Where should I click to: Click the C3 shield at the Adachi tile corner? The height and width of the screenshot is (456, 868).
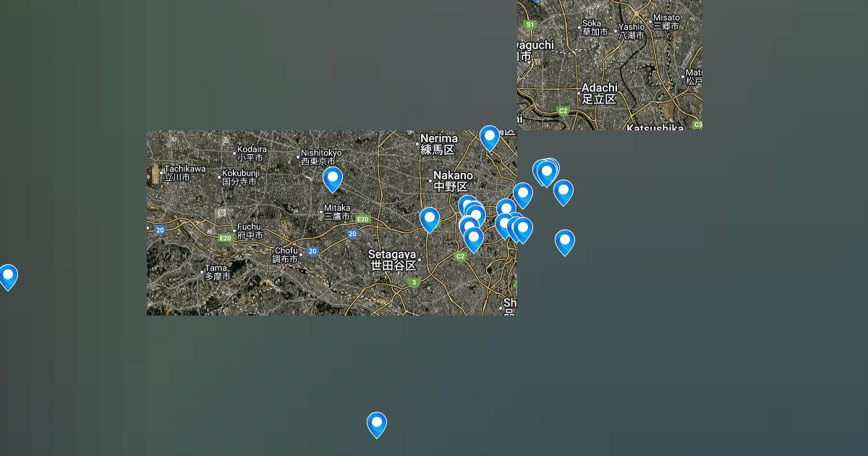click(x=697, y=124)
